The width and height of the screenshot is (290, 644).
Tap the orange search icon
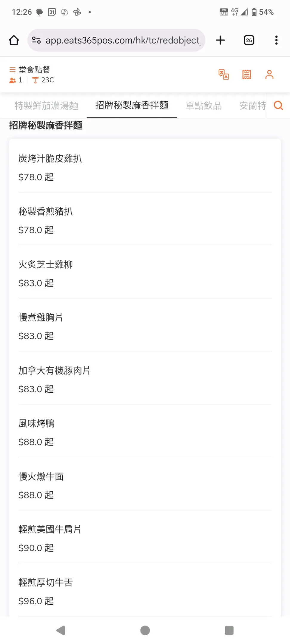[278, 106]
